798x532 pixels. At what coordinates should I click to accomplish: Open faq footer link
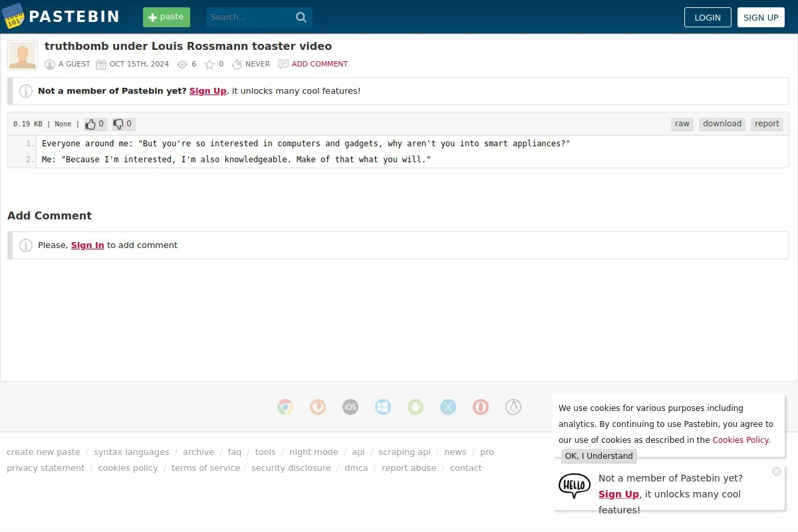235,452
